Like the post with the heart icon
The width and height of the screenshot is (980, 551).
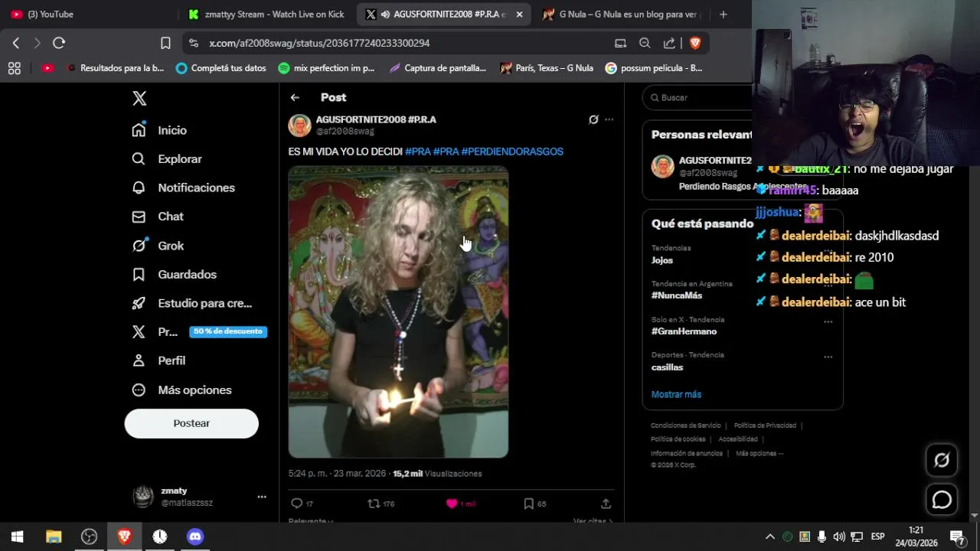(x=452, y=504)
